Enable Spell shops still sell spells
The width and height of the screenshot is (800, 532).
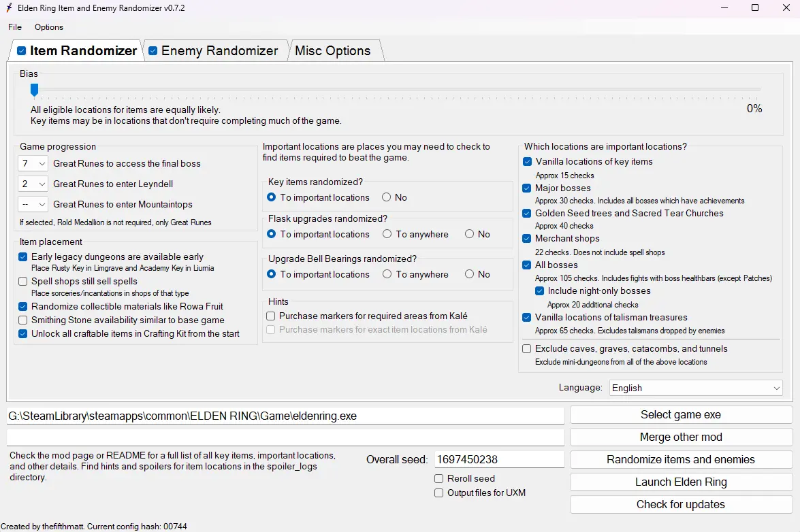click(x=23, y=281)
